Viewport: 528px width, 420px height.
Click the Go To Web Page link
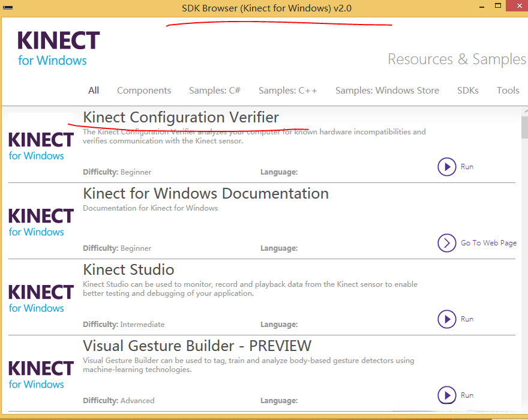(x=488, y=243)
